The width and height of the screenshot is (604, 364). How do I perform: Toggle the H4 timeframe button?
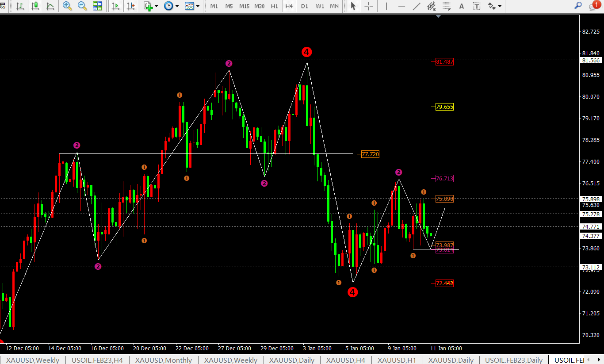click(289, 6)
